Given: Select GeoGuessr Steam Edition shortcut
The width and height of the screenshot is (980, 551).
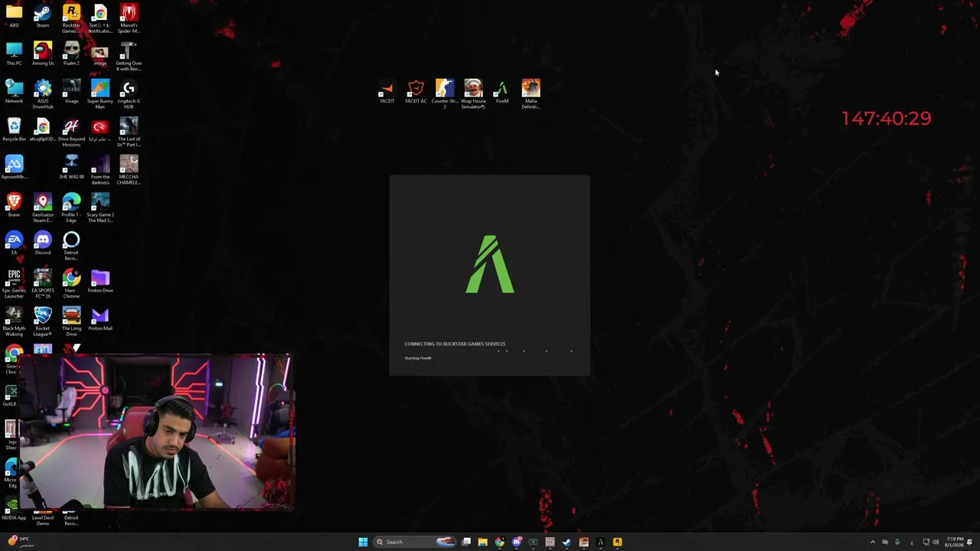Looking at the screenshot, I should pyautogui.click(x=43, y=208).
